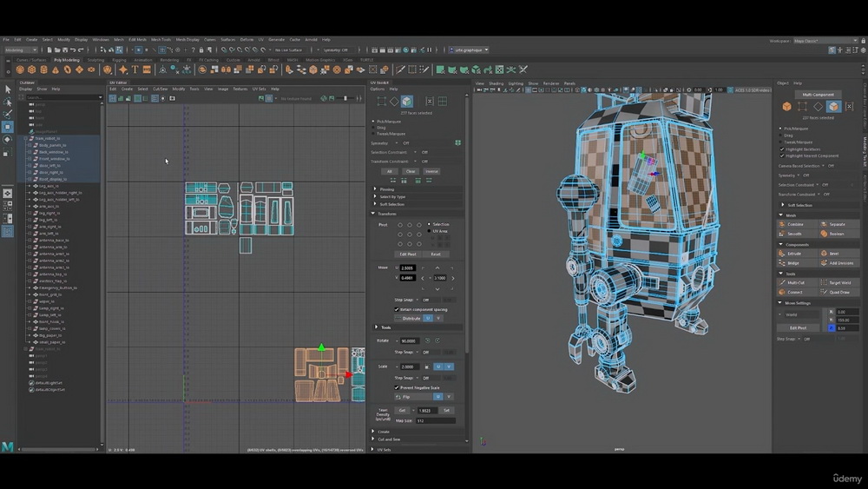
Task: Select the Paint Selection tool in toolbox
Action: [8, 114]
